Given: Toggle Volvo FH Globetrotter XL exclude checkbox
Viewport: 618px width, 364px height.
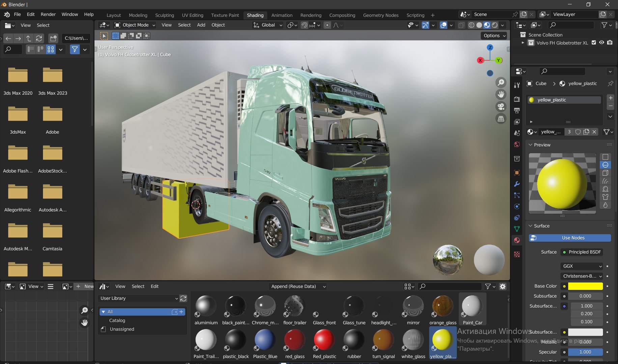Looking at the screenshot, I should 594,43.
